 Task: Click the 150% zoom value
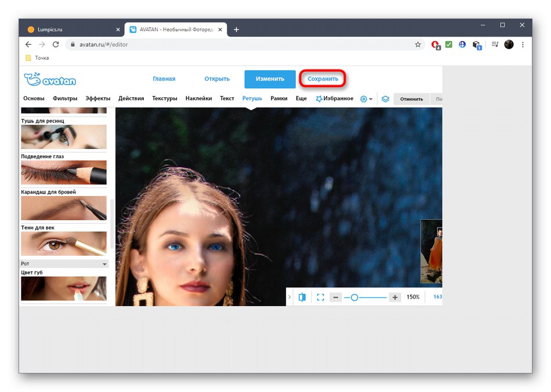click(x=413, y=297)
